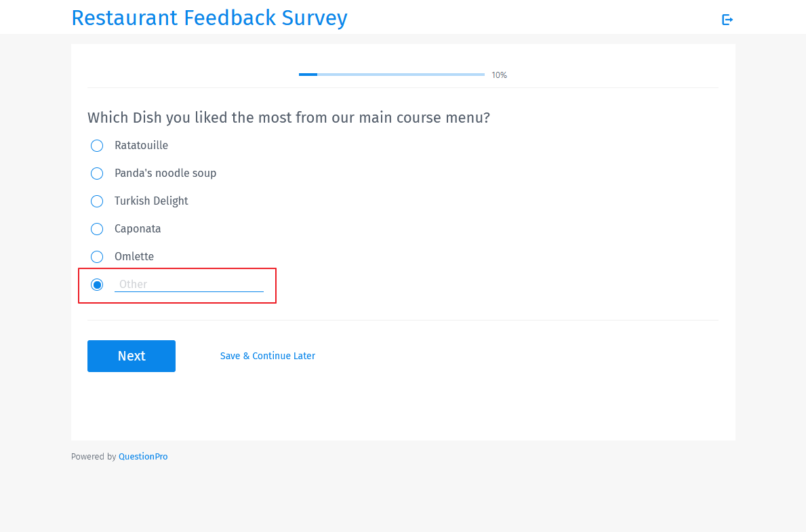
Task: Pick the Caponata radio option
Action: click(96, 228)
